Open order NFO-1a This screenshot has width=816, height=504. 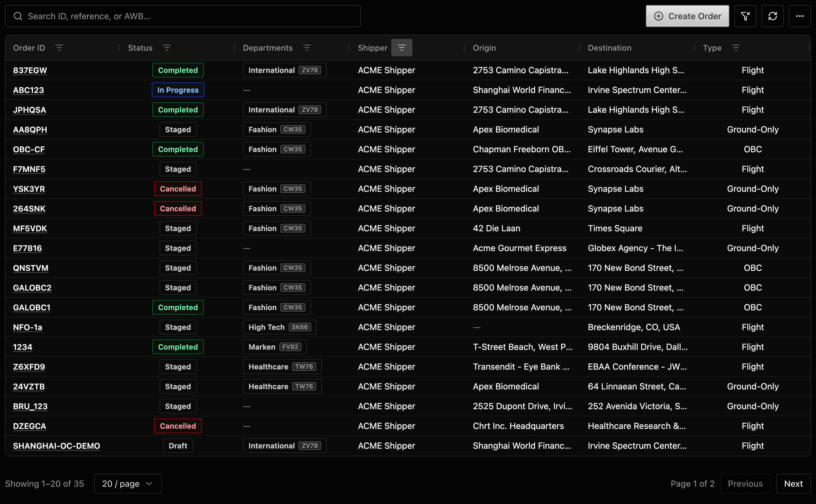click(x=28, y=327)
